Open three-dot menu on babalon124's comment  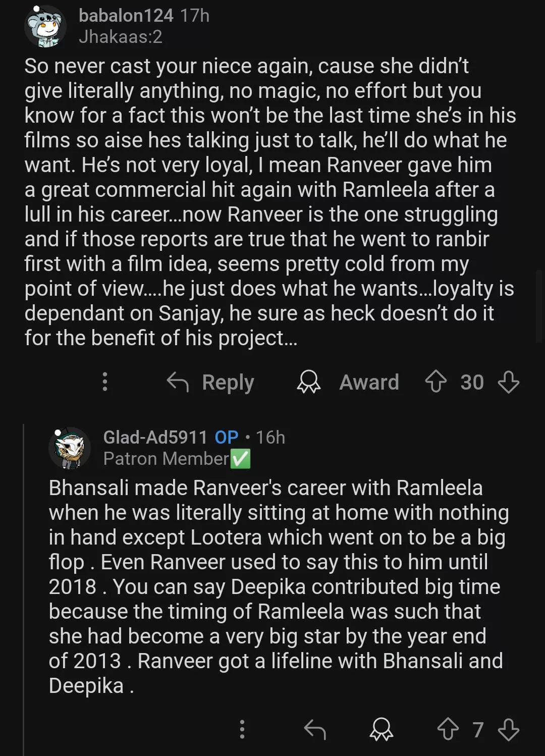[105, 382]
